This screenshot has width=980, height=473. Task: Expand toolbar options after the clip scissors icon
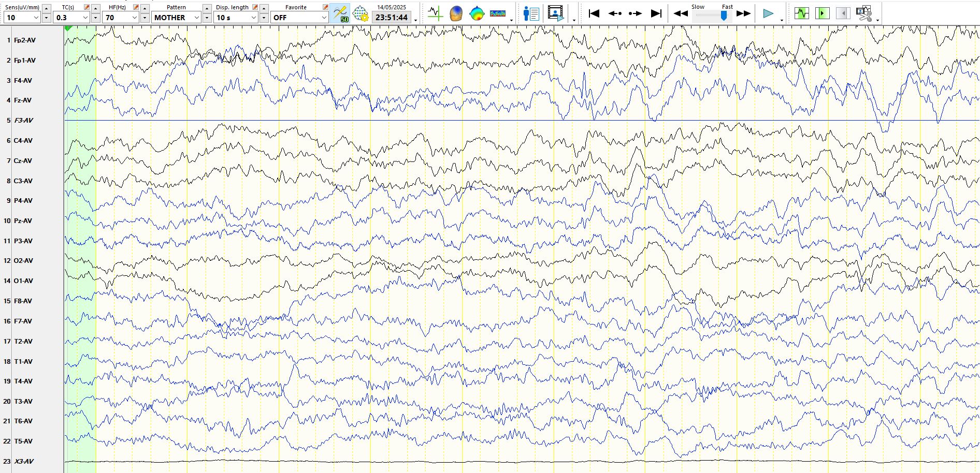(878, 20)
